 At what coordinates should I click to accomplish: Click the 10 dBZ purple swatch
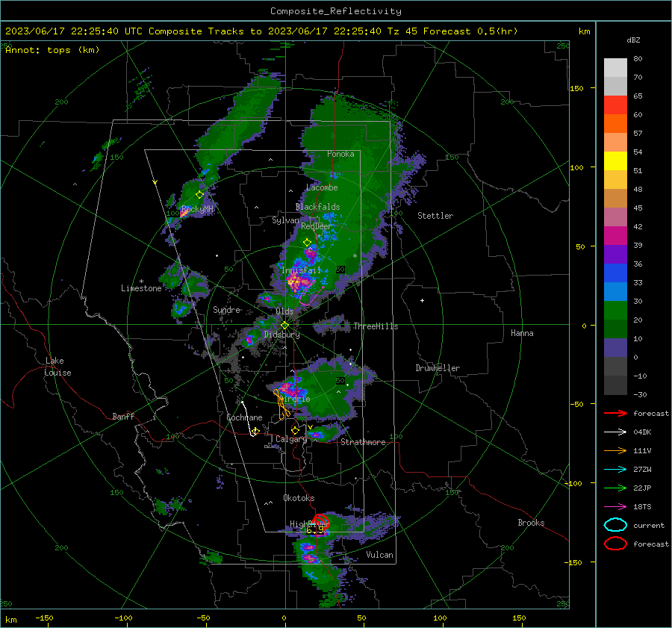(x=615, y=347)
